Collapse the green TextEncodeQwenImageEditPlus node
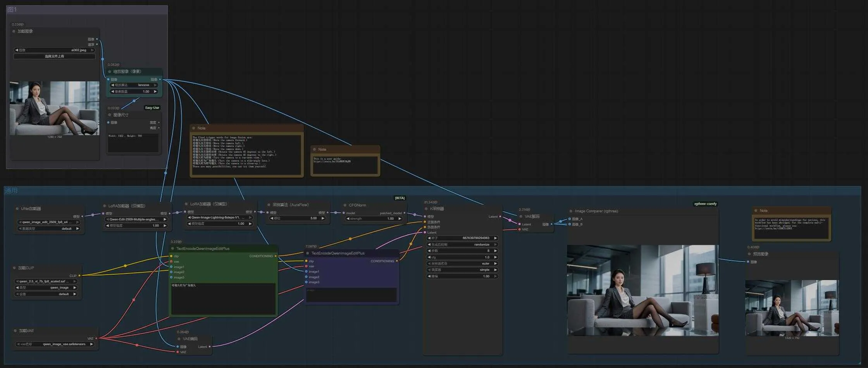 pos(172,249)
